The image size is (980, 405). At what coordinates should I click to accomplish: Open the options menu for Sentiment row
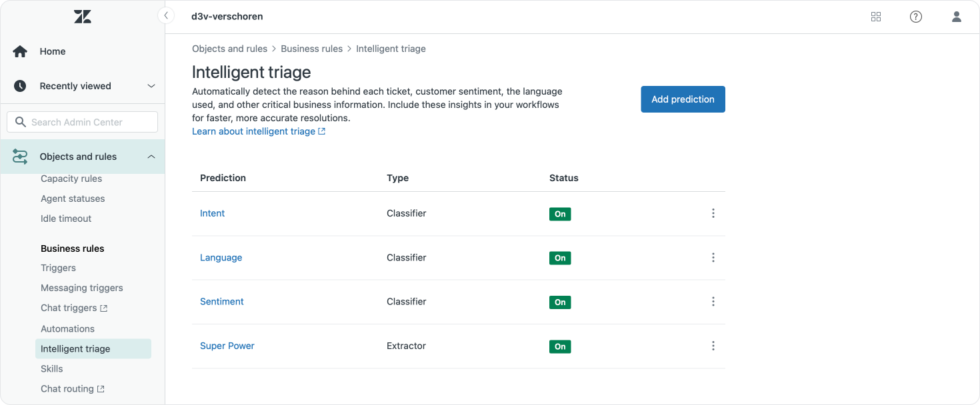point(713,302)
